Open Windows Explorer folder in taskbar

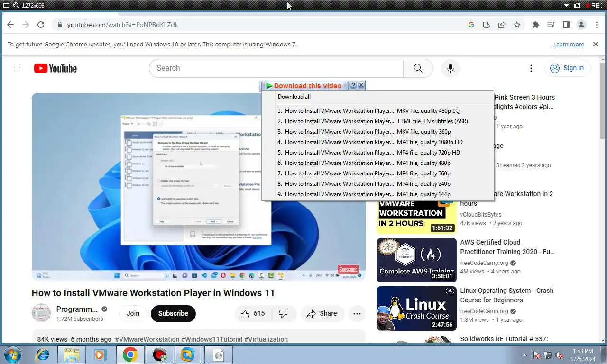72,355
